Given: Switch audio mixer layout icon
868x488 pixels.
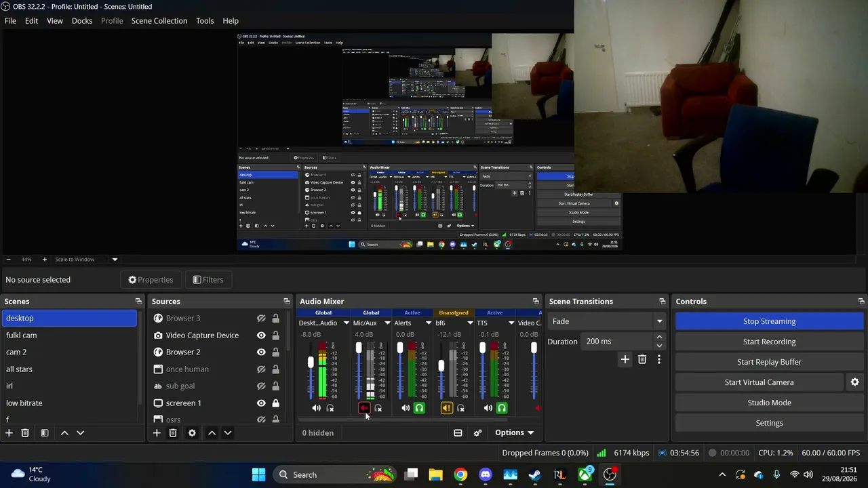Looking at the screenshot, I should click(x=458, y=432).
